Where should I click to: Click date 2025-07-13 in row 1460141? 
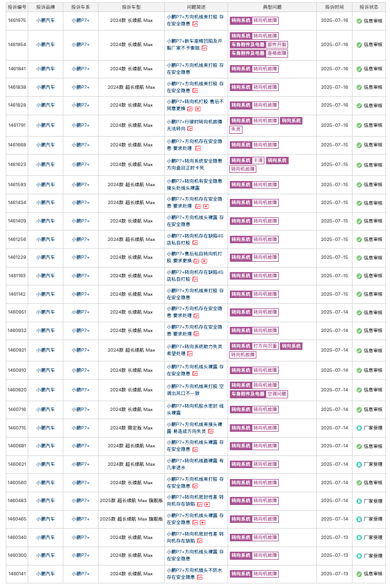334,574
